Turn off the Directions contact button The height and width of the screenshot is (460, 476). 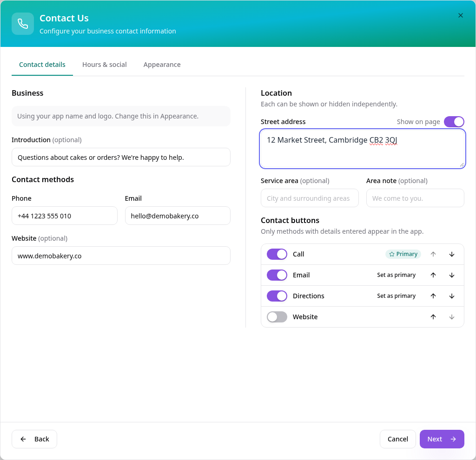pos(277,296)
